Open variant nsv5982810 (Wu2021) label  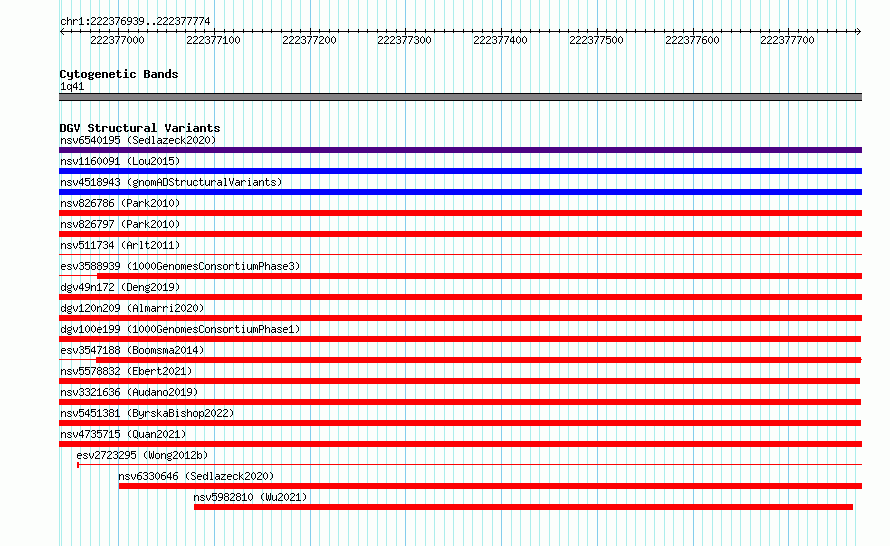point(250,497)
